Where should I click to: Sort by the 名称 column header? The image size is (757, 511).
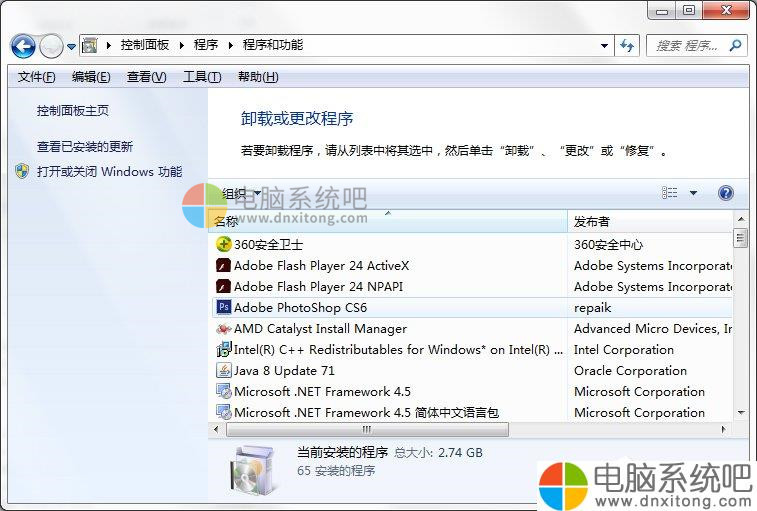(389, 221)
